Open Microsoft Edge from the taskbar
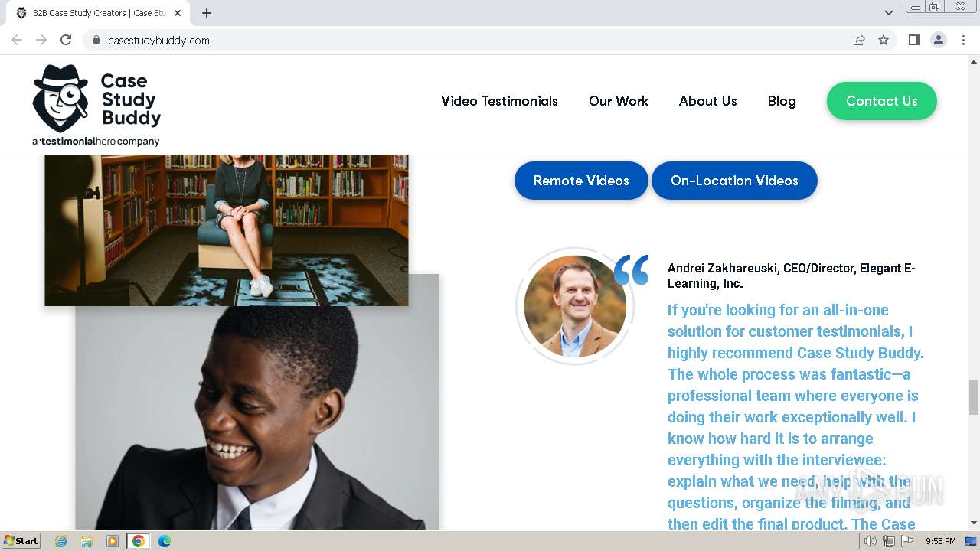 pyautogui.click(x=164, y=541)
